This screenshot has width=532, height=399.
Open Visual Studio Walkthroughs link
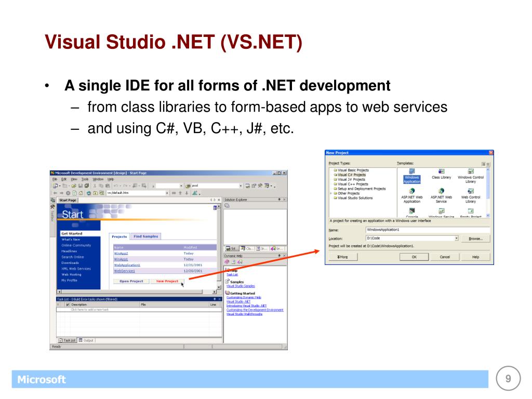tap(244, 314)
